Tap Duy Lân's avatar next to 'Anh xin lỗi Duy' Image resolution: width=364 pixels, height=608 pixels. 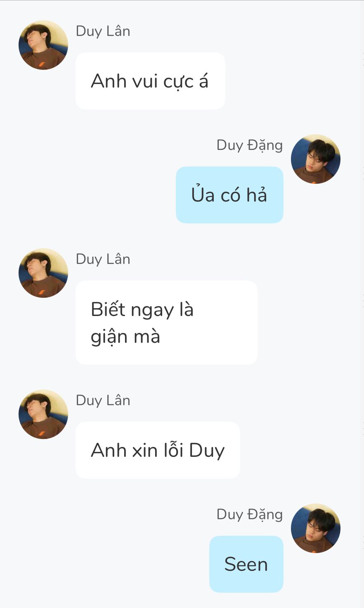click(43, 414)
